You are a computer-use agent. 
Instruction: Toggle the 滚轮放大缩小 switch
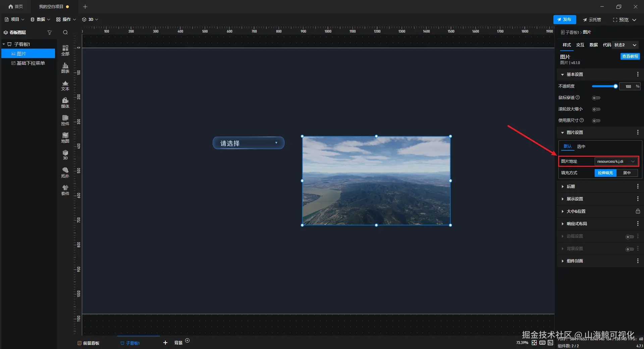596,109
